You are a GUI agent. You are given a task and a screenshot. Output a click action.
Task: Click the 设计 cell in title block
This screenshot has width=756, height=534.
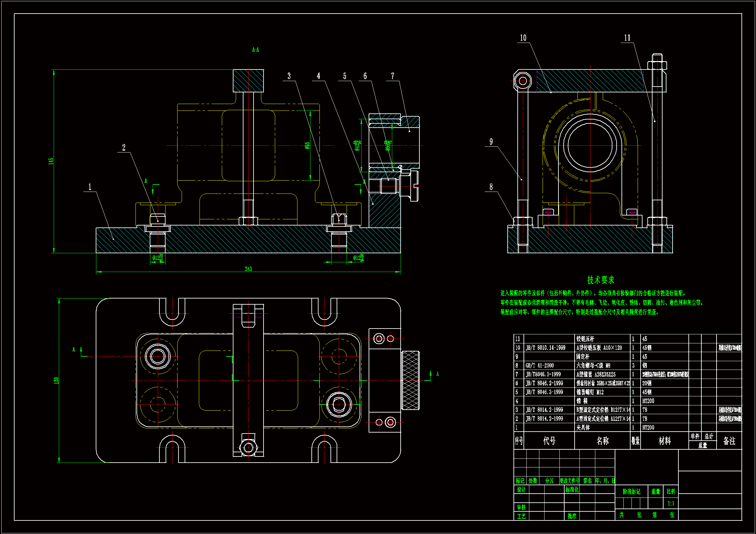(521, 490)
